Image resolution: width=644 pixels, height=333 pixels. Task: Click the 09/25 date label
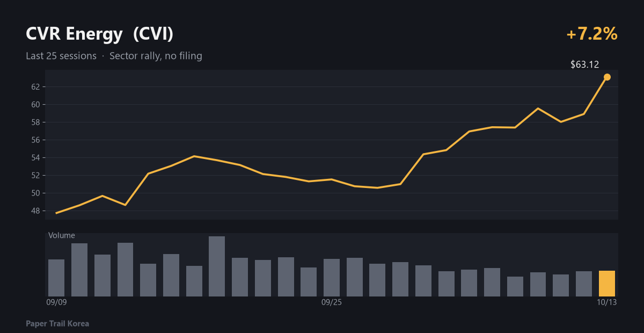(332, 302)
